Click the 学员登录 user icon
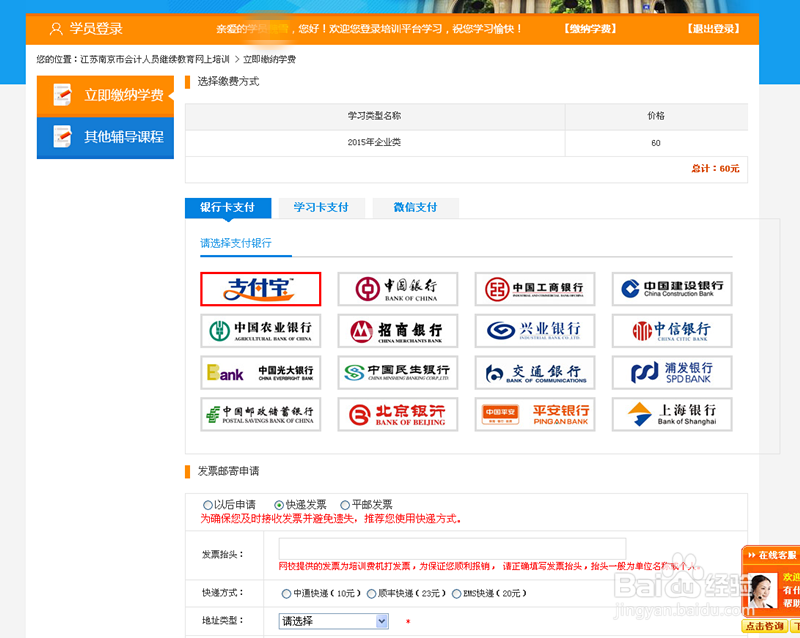Screen dimensions: 800x638 pos(56,29)
